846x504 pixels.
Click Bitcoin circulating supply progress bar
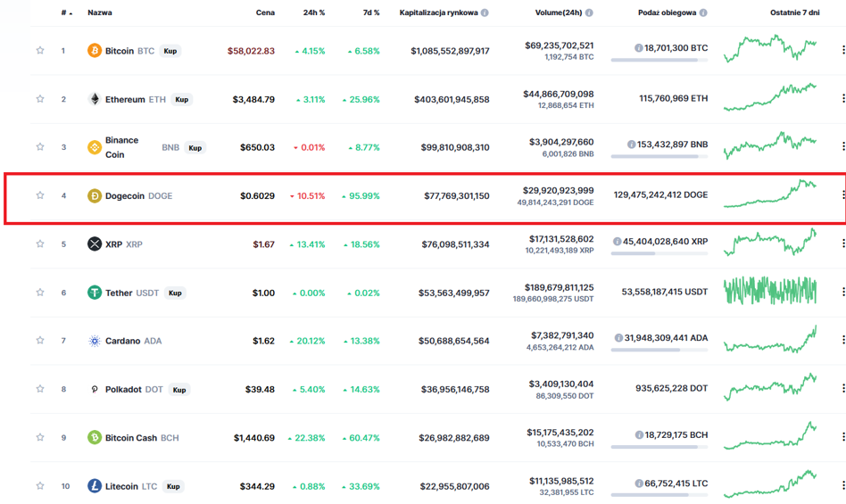tap(659, 60)
